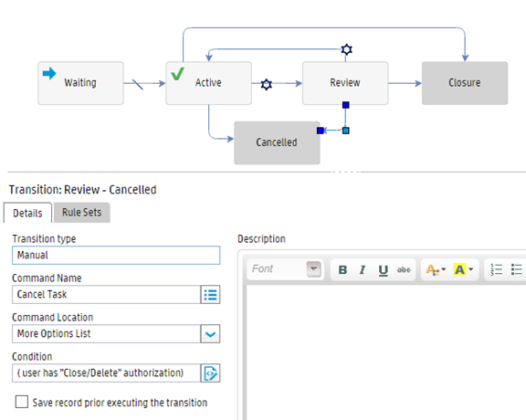Apply strikethrough formatting icon
The height and width of the screenshot is (420, 526).
coord(404,269)
